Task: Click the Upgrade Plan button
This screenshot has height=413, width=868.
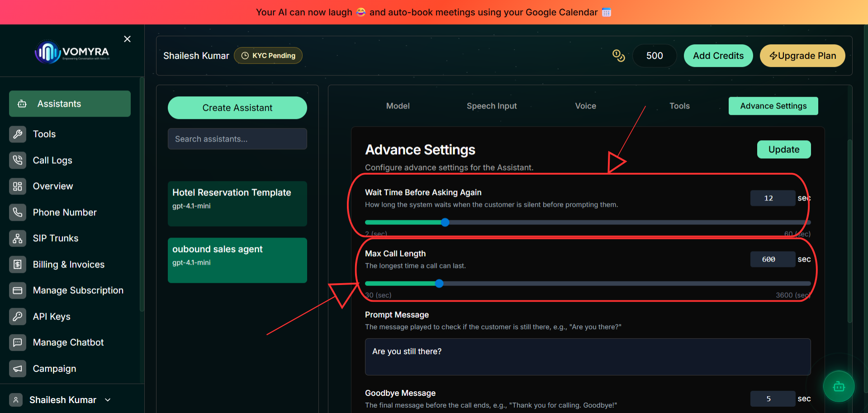Action: coord(802,56)
